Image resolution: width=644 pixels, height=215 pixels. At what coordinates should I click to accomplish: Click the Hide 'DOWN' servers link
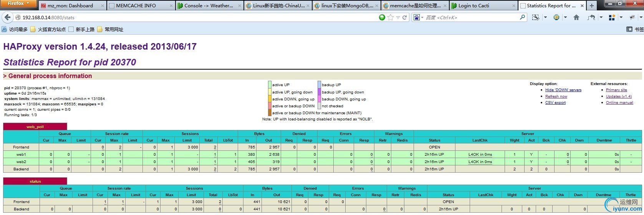click(563, 90)
